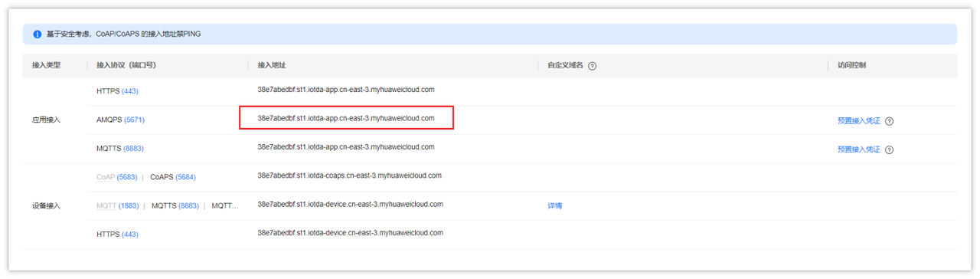980x279 pixels.
Task: Open 预置接入凭证 link in the AMQPS row
Action: click(858, 121)
